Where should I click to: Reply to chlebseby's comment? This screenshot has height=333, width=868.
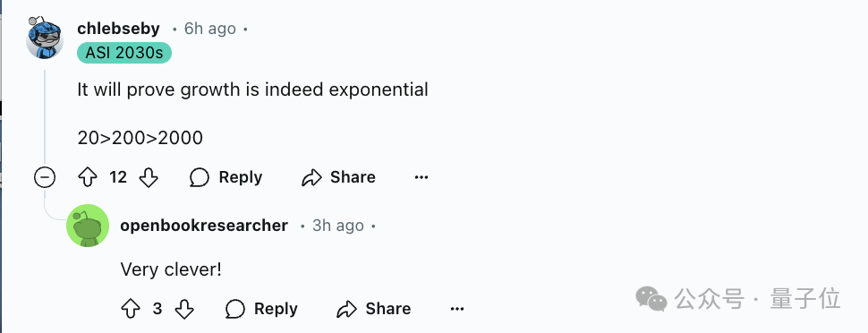[x=226, y=177]
